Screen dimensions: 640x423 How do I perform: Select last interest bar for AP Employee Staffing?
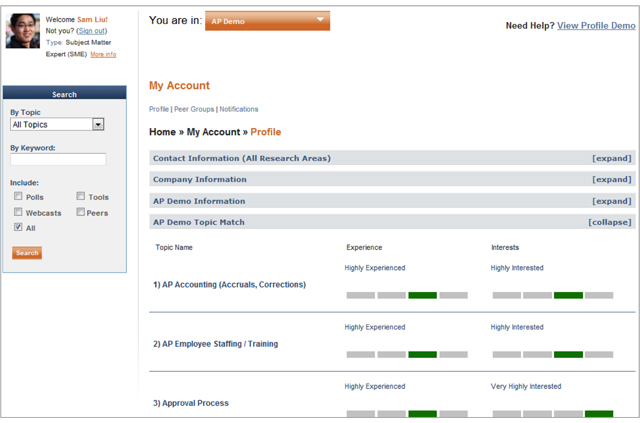point(599,354)
